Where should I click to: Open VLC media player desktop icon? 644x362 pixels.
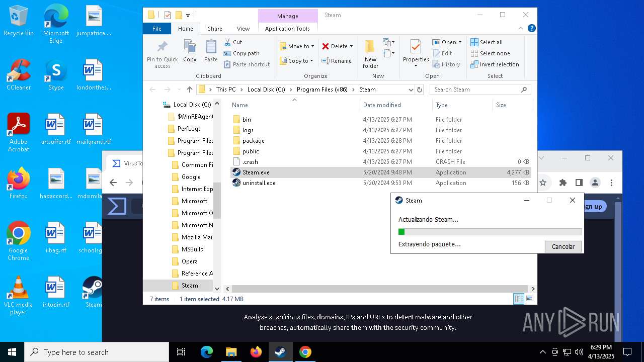[19, 296]
